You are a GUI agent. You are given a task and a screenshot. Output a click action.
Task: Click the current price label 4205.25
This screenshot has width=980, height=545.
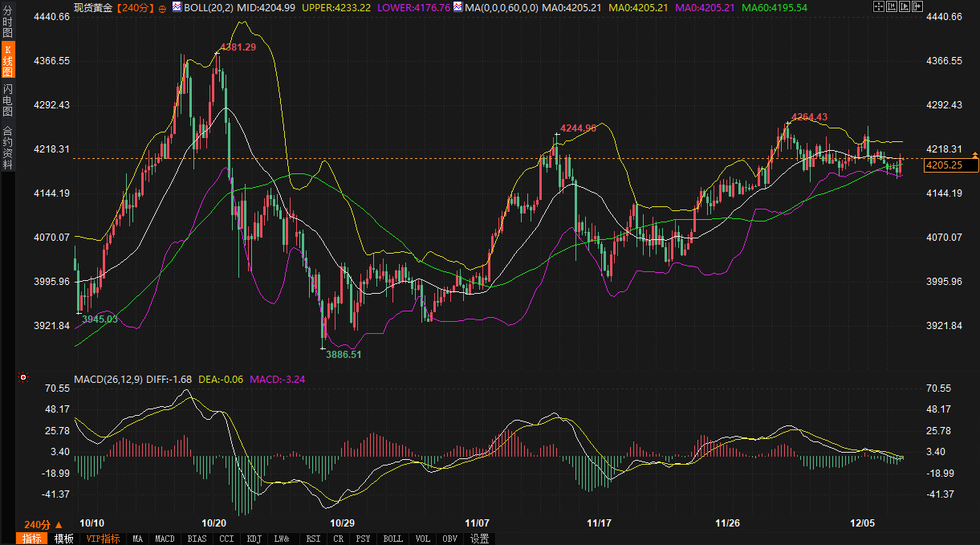[951, 165]
